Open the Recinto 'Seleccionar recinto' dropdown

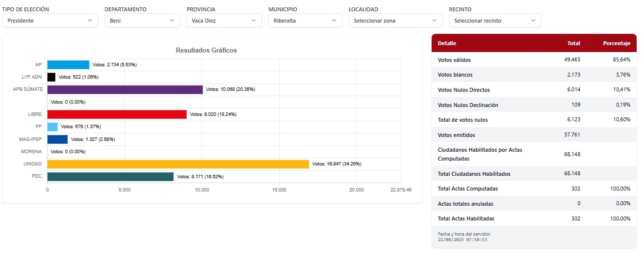click(x=495, y=21)
